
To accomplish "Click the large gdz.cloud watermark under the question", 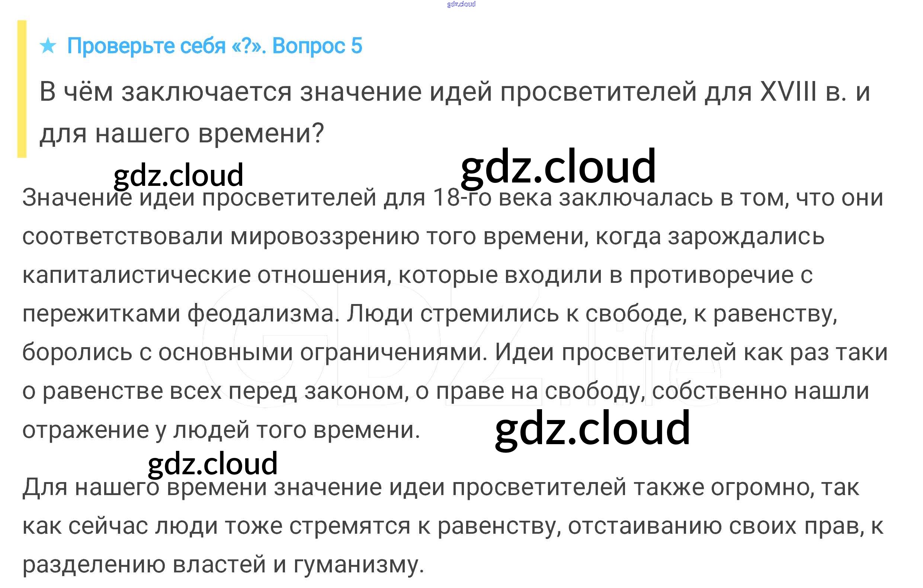I will (x=558, y=167).
